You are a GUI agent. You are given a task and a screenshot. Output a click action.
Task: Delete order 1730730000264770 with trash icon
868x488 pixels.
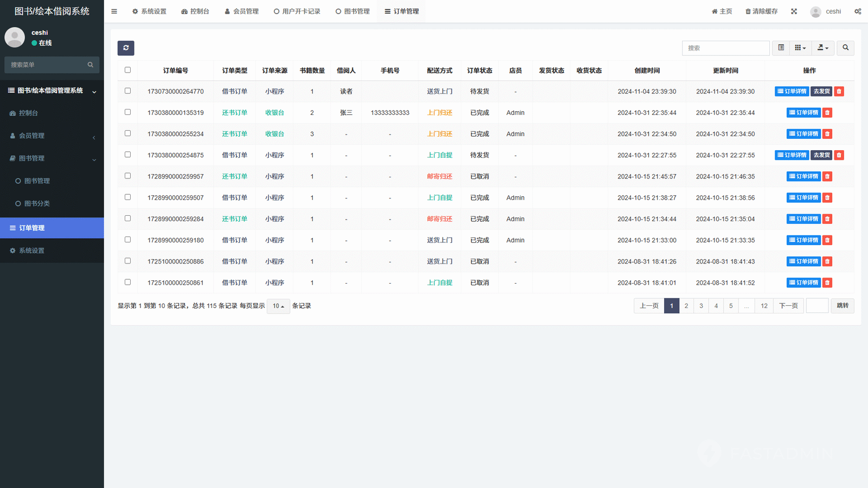tap(839, 92)
